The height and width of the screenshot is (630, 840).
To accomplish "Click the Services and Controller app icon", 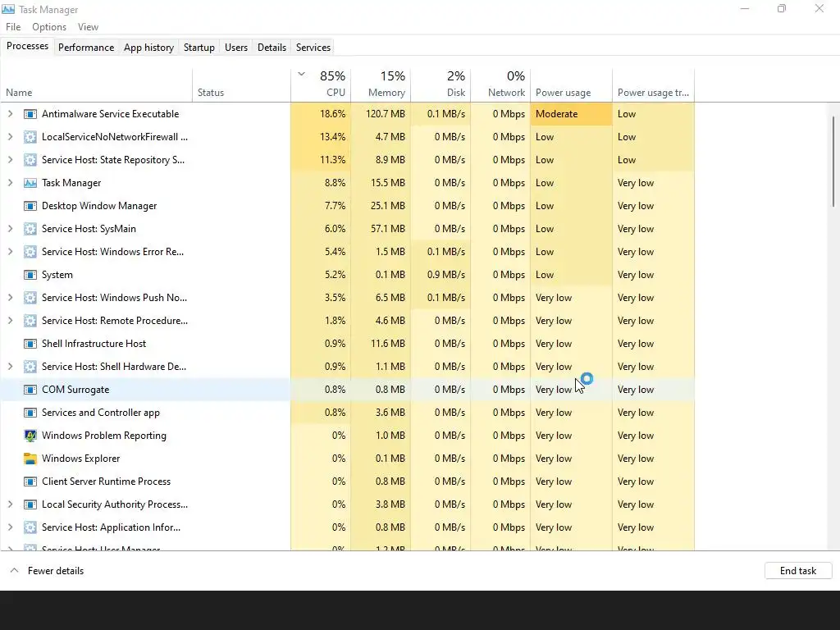I will click(x=30, y=413).
